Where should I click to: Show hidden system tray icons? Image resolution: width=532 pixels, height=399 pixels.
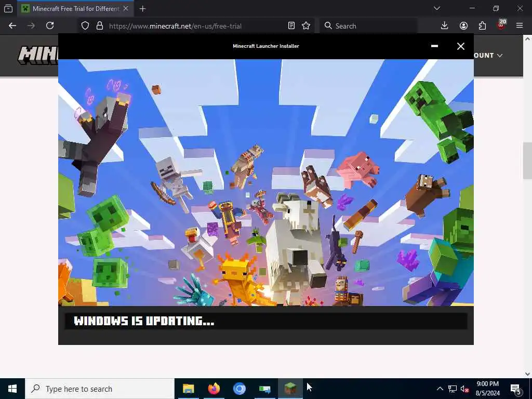pyautogui.click(x=440, y=389)
